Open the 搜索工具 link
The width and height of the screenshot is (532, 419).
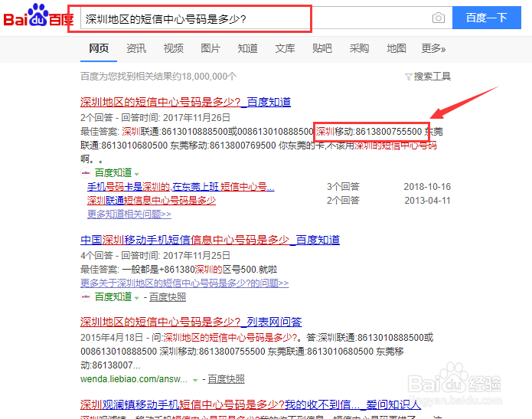click(432, 77)
